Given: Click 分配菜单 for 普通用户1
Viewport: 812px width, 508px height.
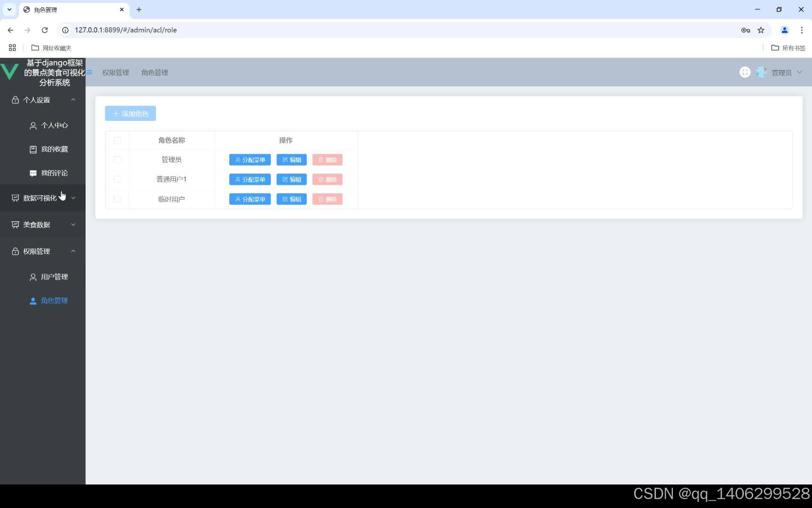Looking at the screenshot, I should 250,180.
